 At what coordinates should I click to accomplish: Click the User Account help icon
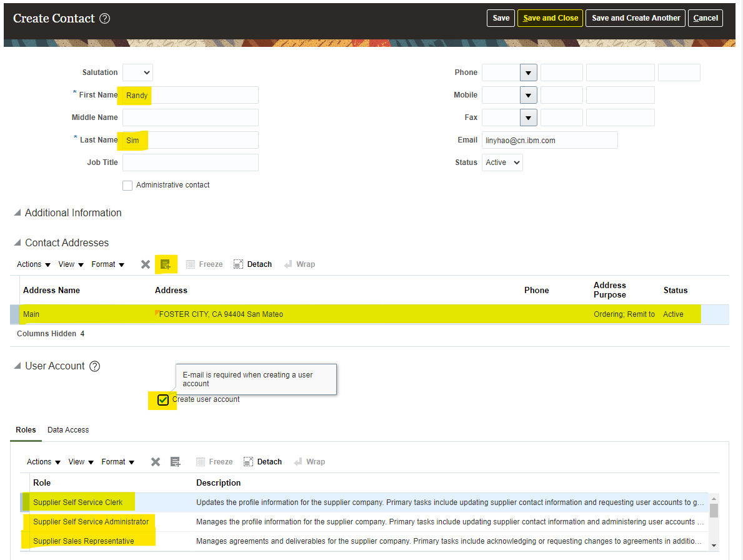tap(95, 366)
